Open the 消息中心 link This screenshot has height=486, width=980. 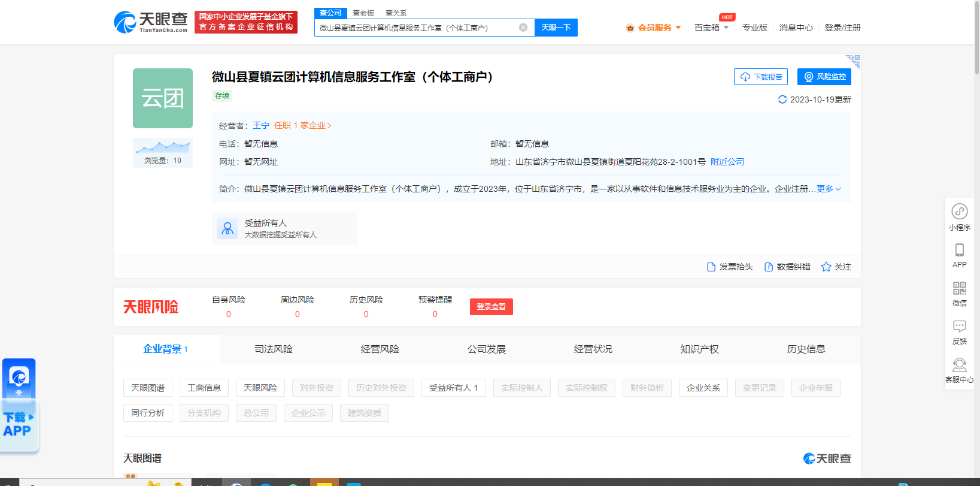(x=796, y=28)
